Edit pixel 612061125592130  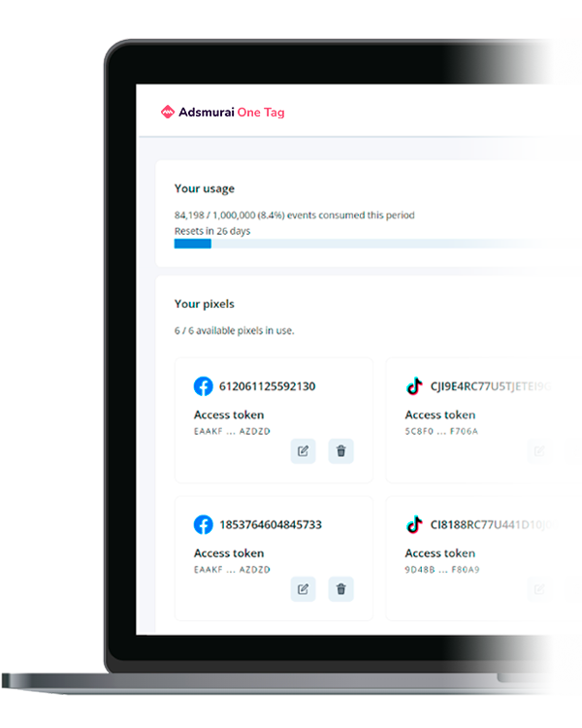pos(303,450)
